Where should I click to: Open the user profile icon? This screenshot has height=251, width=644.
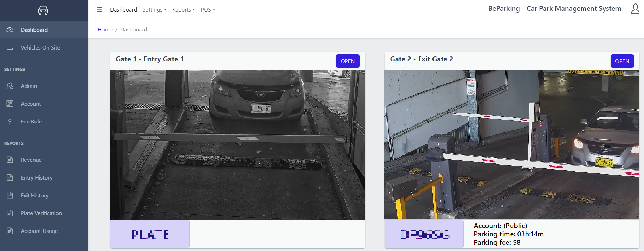635,9
